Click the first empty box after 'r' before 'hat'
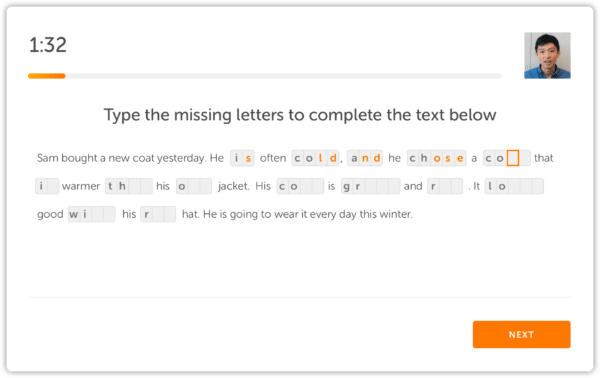Image resolution: width=600 pixels, height=378 pixels. 158,214
